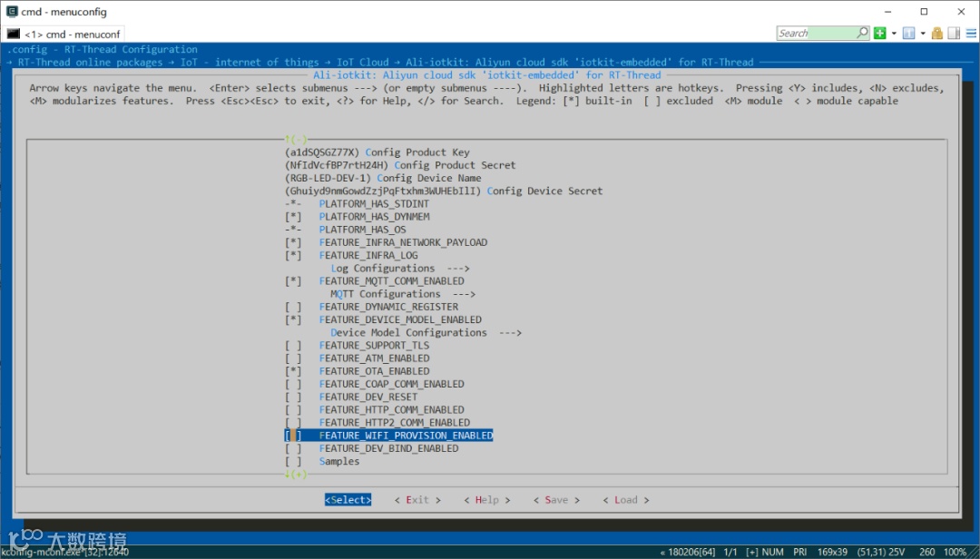Select the Config Product Key entry
Image resolution: width=980 pixels, height=559 pixels.
coord(377,152)
